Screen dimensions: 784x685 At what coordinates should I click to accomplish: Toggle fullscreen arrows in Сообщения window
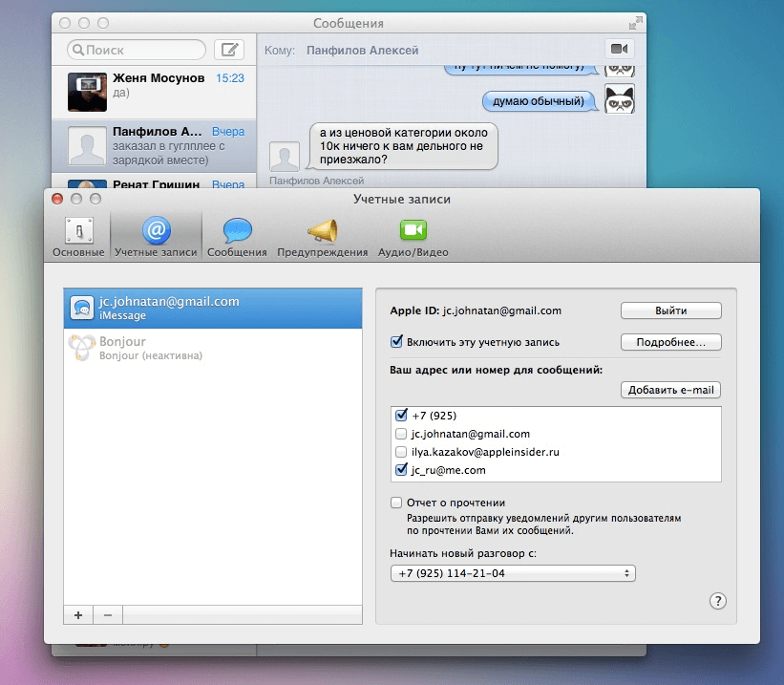[635, 23]
